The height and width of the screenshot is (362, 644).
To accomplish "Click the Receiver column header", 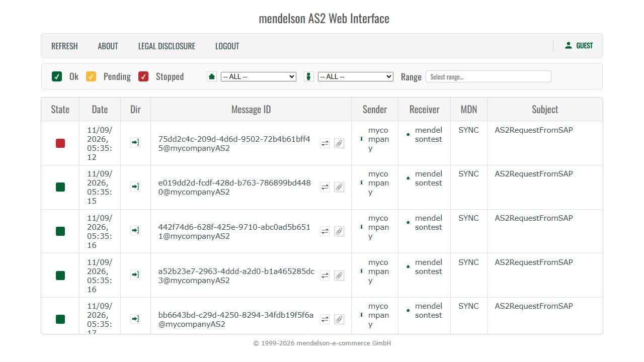I will coord(425,109).
